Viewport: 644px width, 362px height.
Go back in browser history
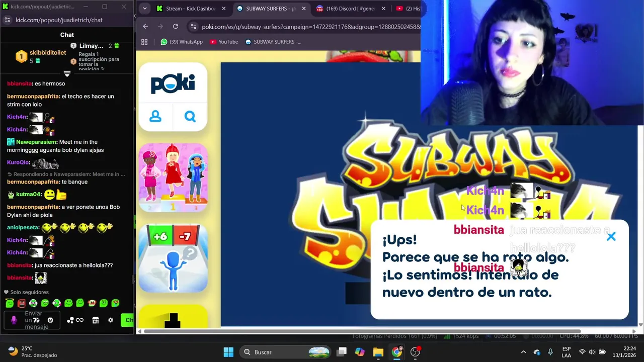[145, 26]
